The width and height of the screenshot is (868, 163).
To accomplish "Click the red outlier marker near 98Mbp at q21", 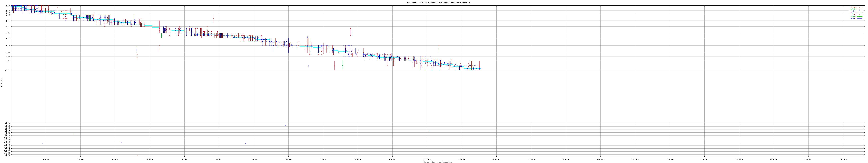I will pyautogui.click(x=350, y=32).
